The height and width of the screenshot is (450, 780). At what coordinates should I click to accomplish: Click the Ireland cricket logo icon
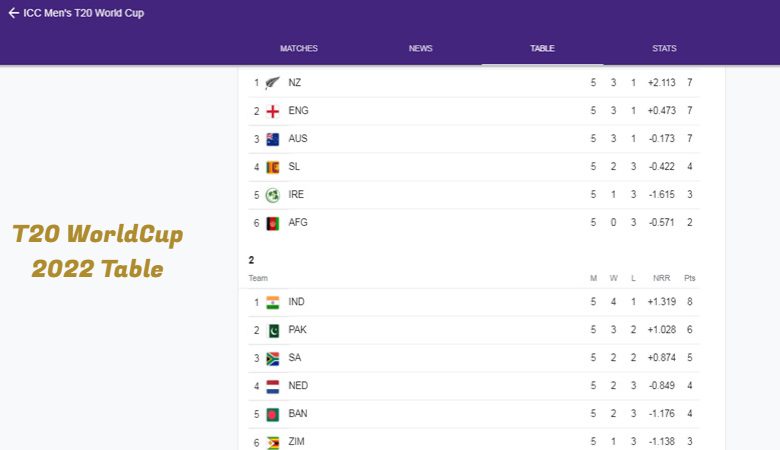273,195
